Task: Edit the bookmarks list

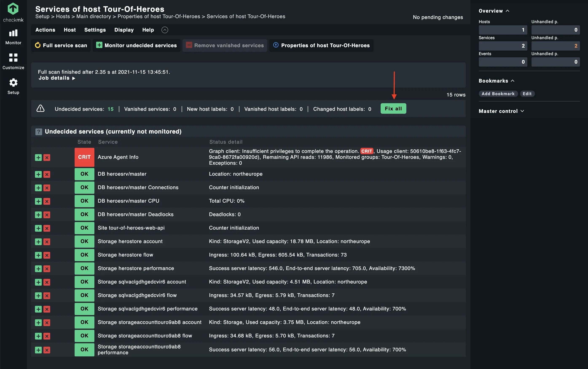Action: click(x=527, y=94)
